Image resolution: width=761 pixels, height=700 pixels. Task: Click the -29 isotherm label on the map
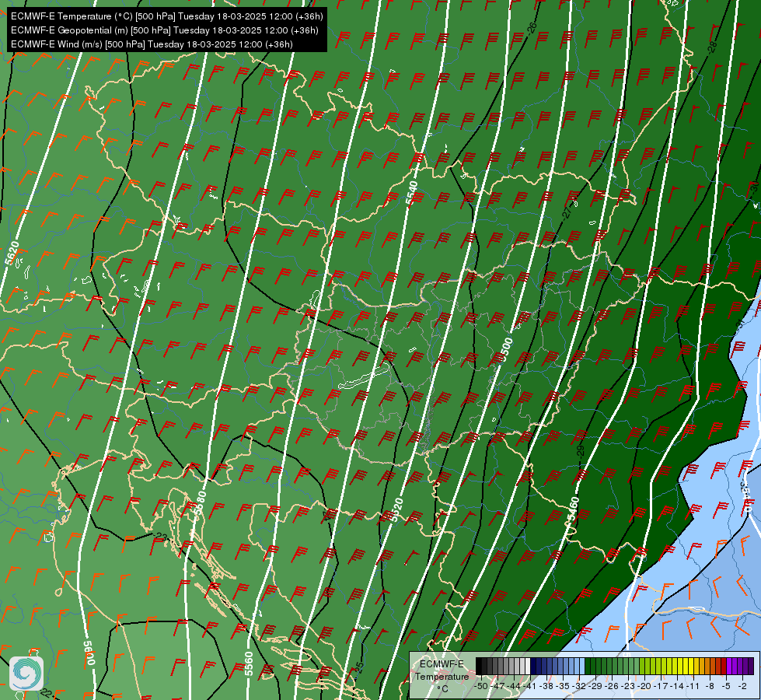pyautogui.click(x=580, y=451)
